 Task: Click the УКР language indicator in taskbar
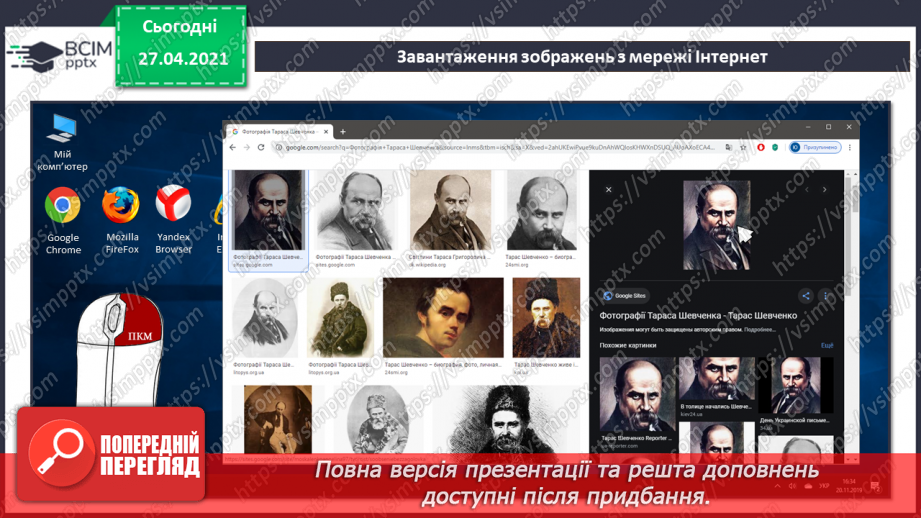(824, 486)
